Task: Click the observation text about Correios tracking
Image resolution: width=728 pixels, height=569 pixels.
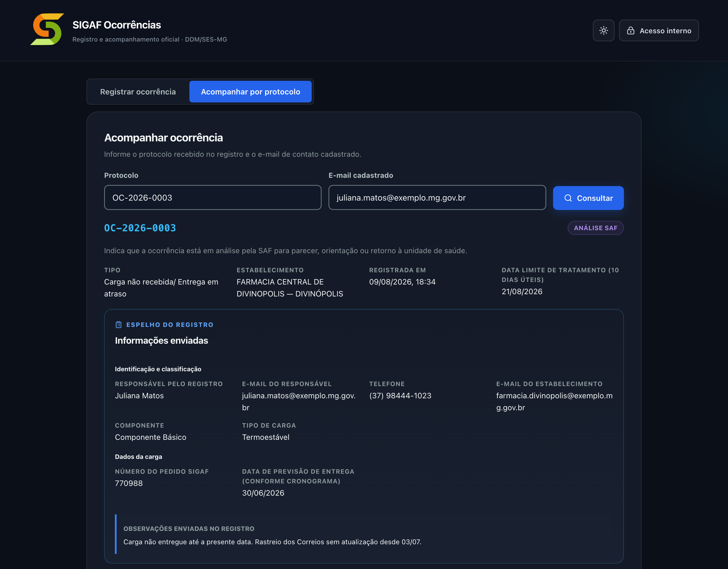Action: (x=272, y=542)
